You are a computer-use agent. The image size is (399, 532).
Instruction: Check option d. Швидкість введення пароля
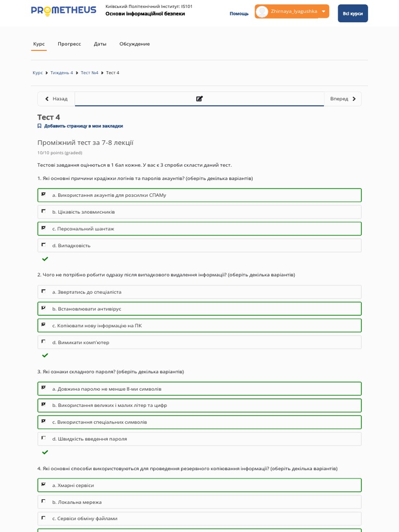(44, 438)
